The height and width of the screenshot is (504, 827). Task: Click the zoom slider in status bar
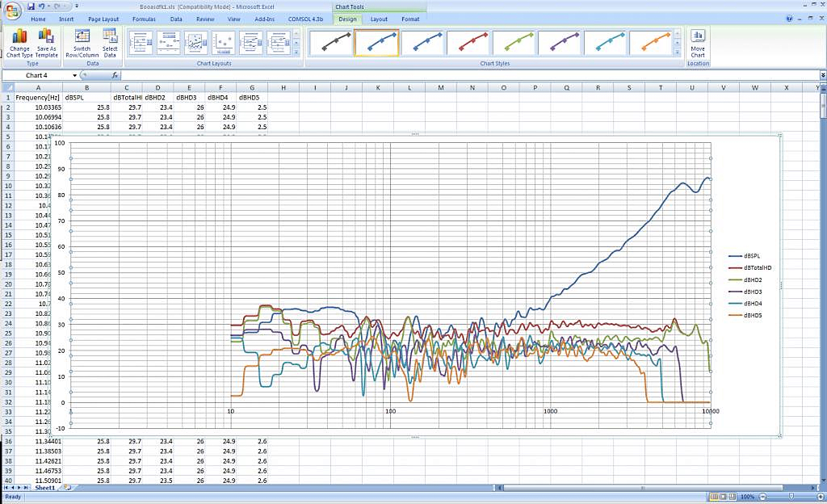[791, 497]
